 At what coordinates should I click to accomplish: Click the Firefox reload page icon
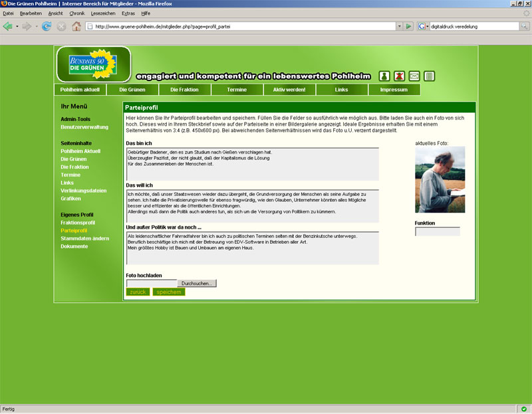(x=47, y=27)
